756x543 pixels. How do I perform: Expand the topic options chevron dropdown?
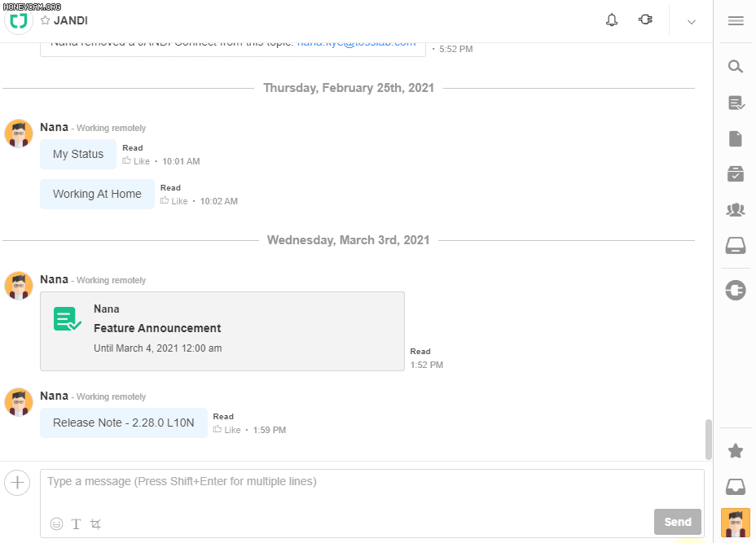(692, 22)
